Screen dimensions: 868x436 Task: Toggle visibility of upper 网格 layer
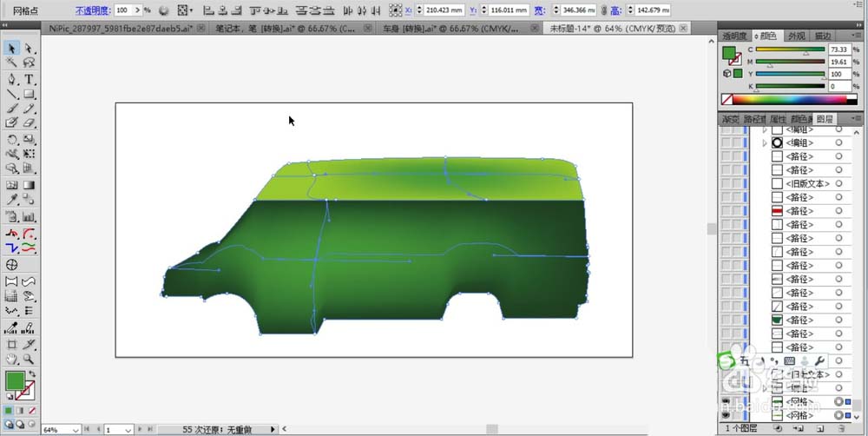[727, 401]
